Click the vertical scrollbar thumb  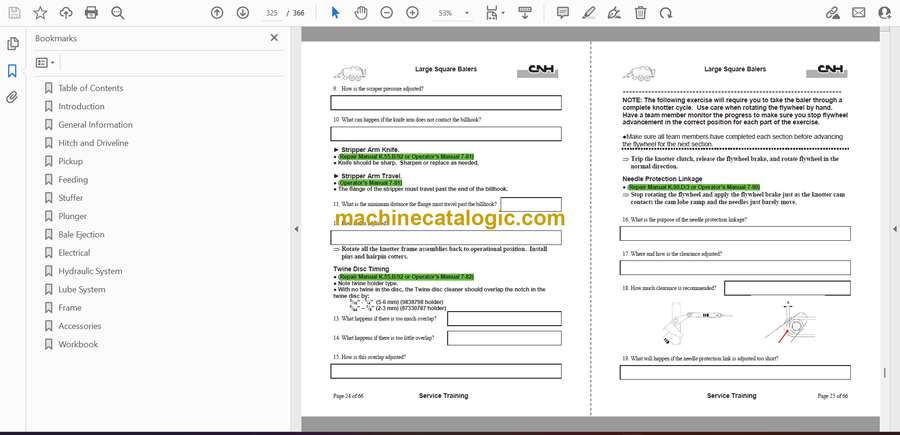point(885,373)
